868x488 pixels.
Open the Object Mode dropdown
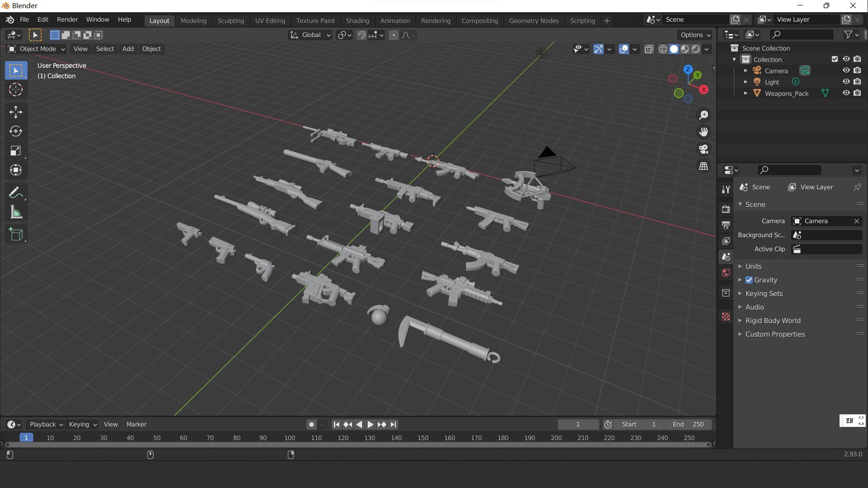pyautogui.click(x=36, y=49)
